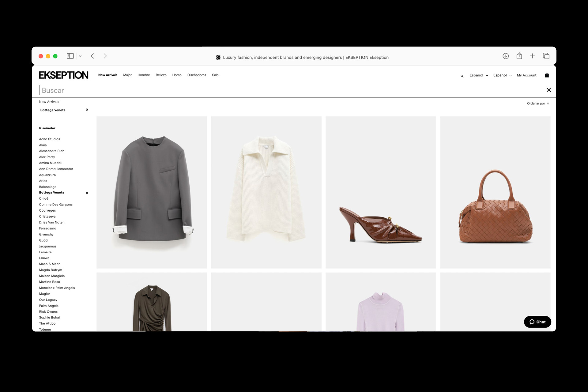Click Safari downloads icon
Image resolution: width=588 pixels, height=392 pixels.
506,56
